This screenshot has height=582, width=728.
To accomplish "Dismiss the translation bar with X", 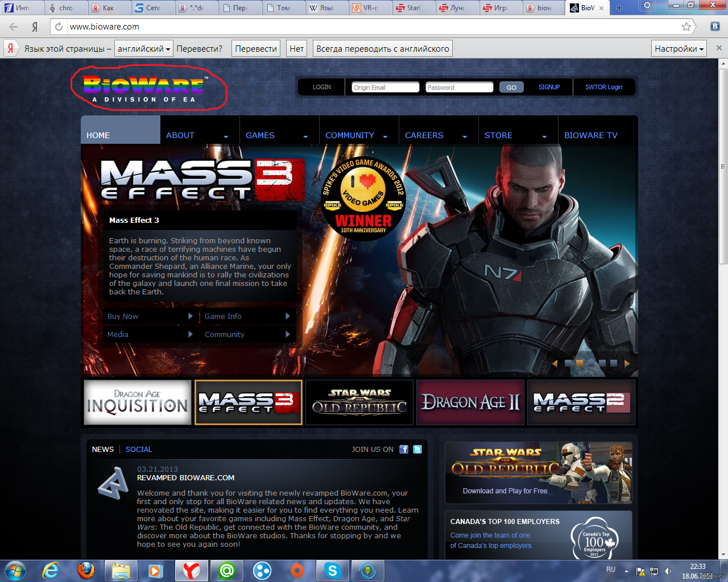I will click(x=719, y=48).
